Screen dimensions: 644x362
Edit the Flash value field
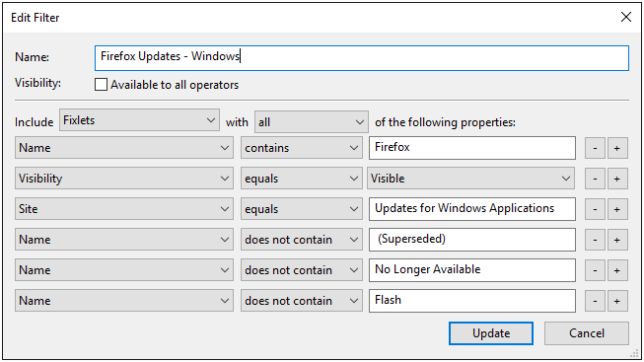pyautogui.click(x=472, y=301)
